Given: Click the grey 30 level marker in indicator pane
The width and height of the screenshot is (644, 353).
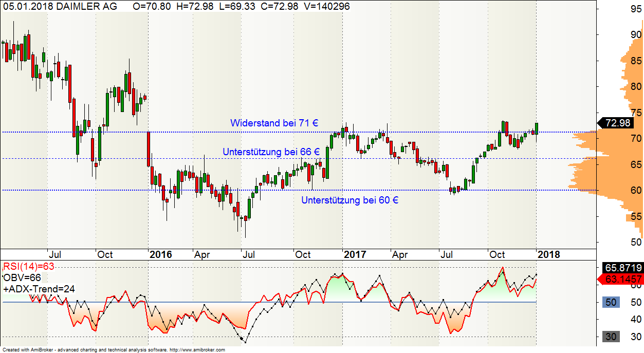Looking at the screenshot, I should pos(611,337).
